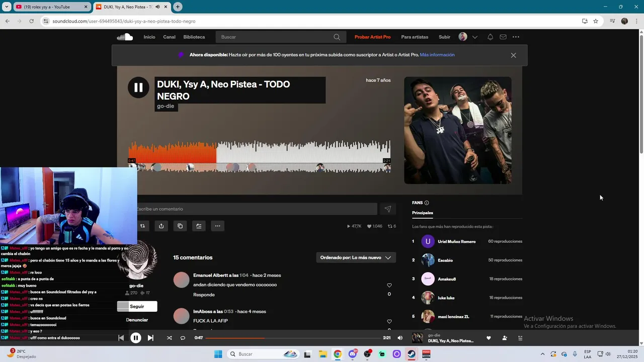
Task: Toggle shuffle in the player bar
Action: tap(169, 338)
